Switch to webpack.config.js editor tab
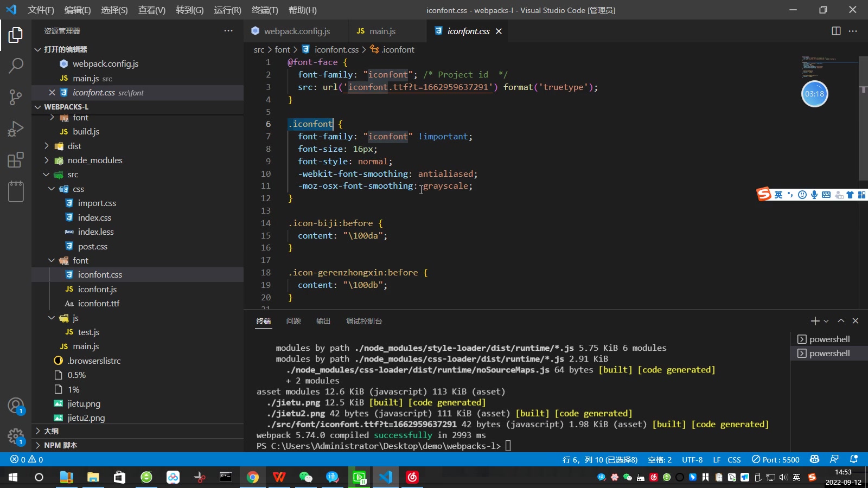Image resolution: width=868 pixels, height=488 pixels. [296, 31]
